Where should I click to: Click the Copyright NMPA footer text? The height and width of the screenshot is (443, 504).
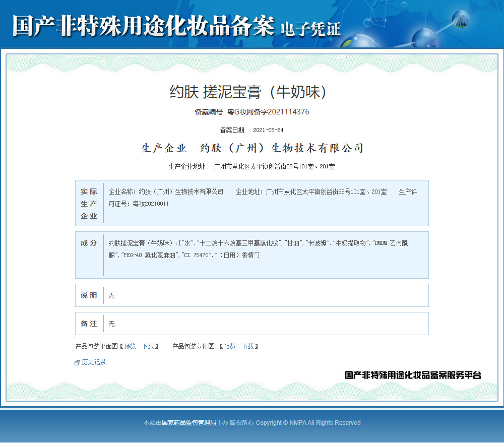[308, 423]
